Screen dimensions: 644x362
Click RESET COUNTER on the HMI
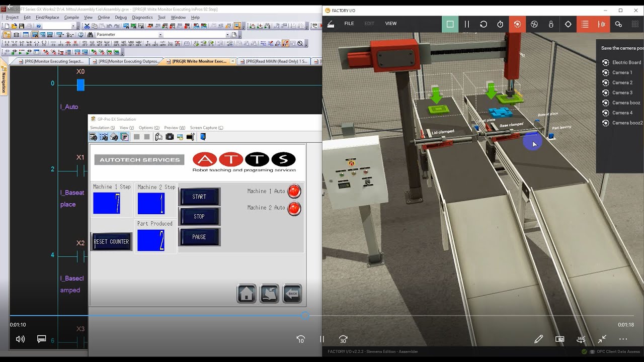point(112,242)
